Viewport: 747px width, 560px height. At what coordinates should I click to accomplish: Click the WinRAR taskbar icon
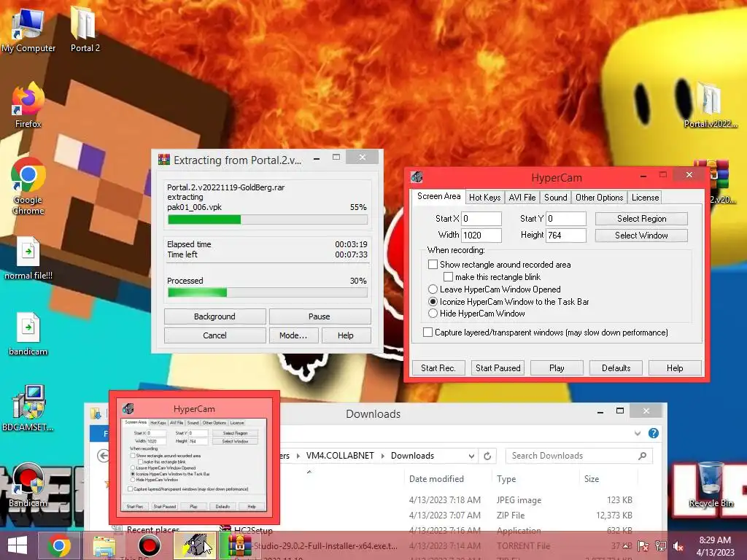point(239,545)
